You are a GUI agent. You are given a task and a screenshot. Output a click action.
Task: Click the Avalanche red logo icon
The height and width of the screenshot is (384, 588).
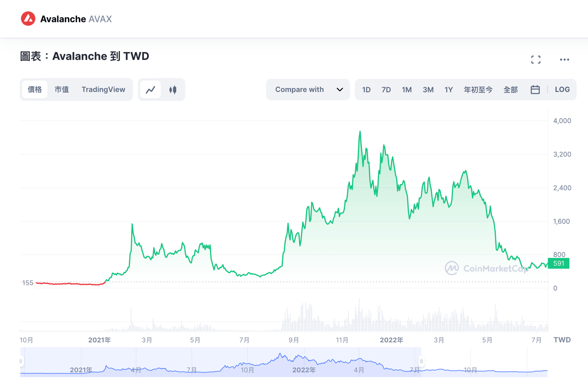[28, 19]
